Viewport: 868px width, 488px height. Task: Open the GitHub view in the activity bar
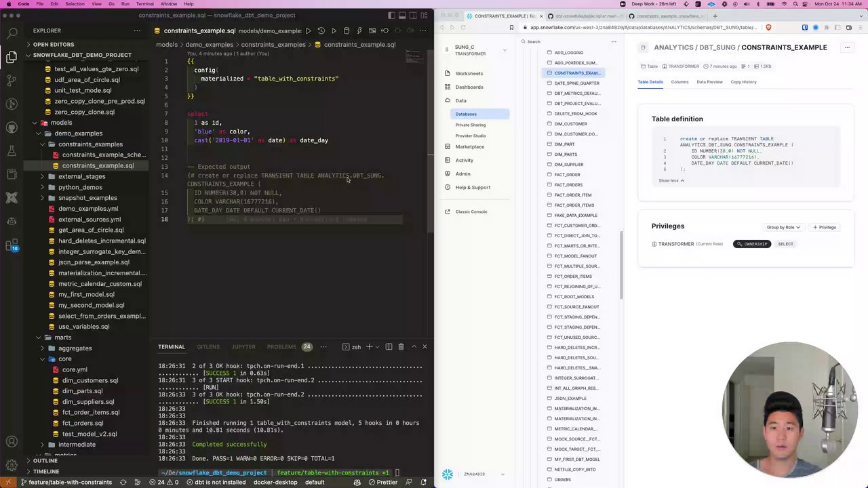(x=12, y=127)
